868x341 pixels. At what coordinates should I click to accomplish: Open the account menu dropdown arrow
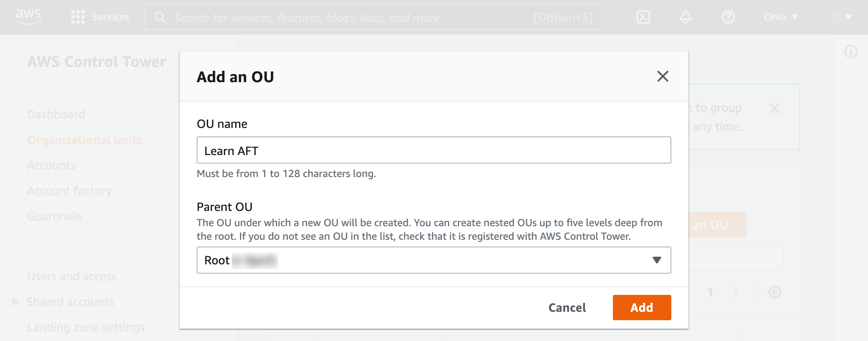pyautogui.click(x=848, y=17)
